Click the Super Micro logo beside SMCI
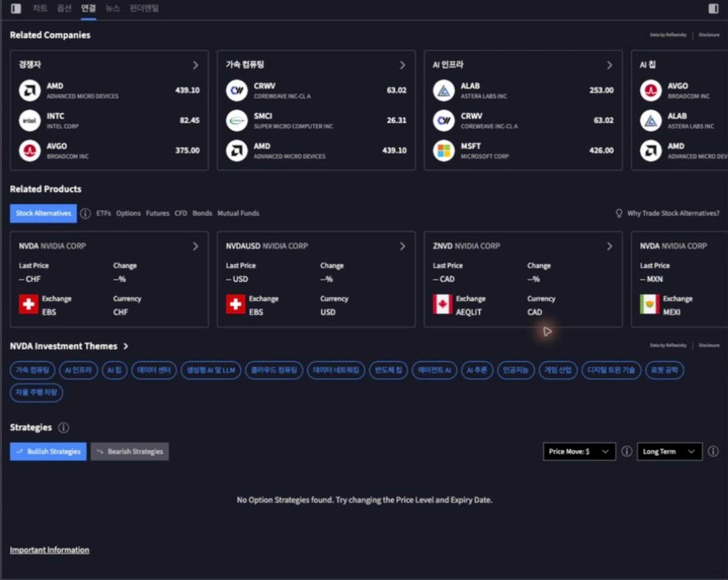Screen dimensions: 728x580 coord(237,121)
